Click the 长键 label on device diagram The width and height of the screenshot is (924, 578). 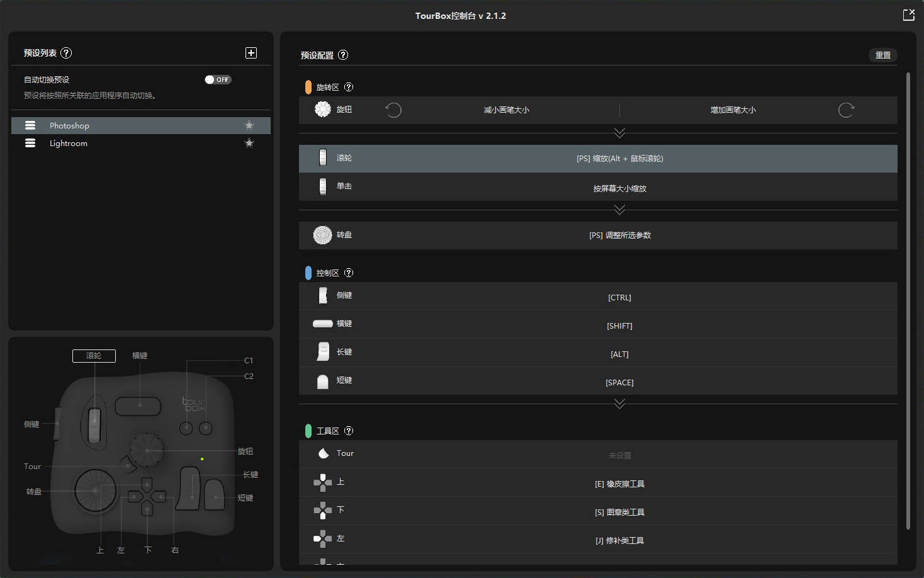pos(251,475)
